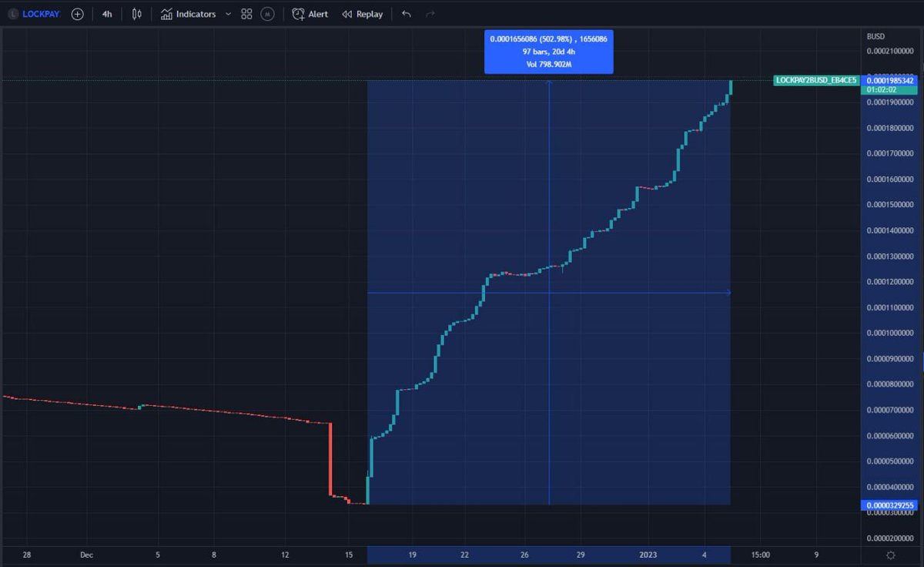Click the blue measurement info tooltip
This screenshot has width=924, height=567.
[x=549, y=52]
